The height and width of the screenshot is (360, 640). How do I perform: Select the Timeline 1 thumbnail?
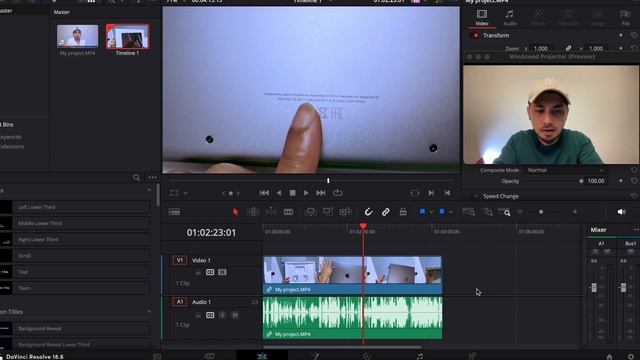click(127, 37)
